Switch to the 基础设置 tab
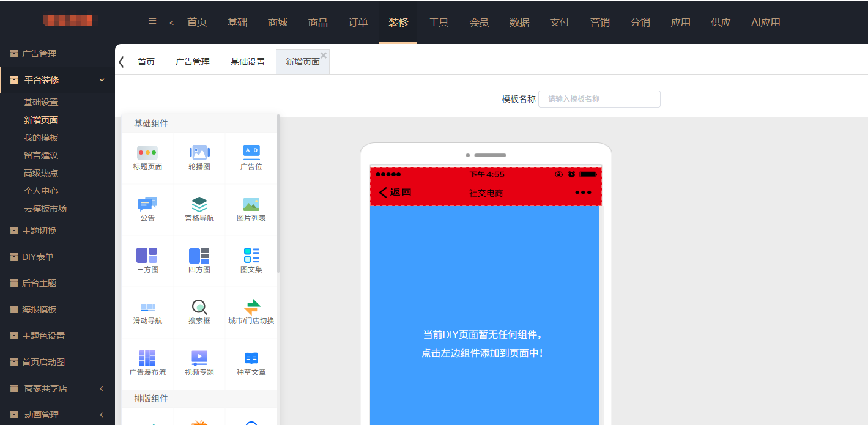Image resolution: width=868 pixels, height=425 pixels. [x=247, y=62]
